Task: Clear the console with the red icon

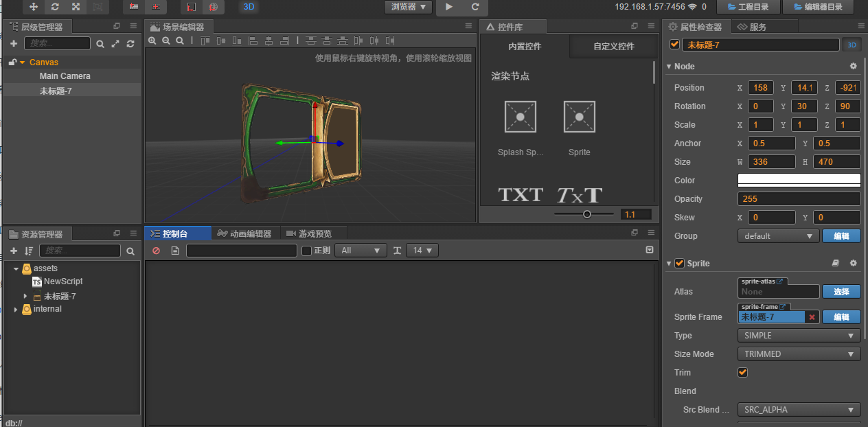Action: click(156, 251)
